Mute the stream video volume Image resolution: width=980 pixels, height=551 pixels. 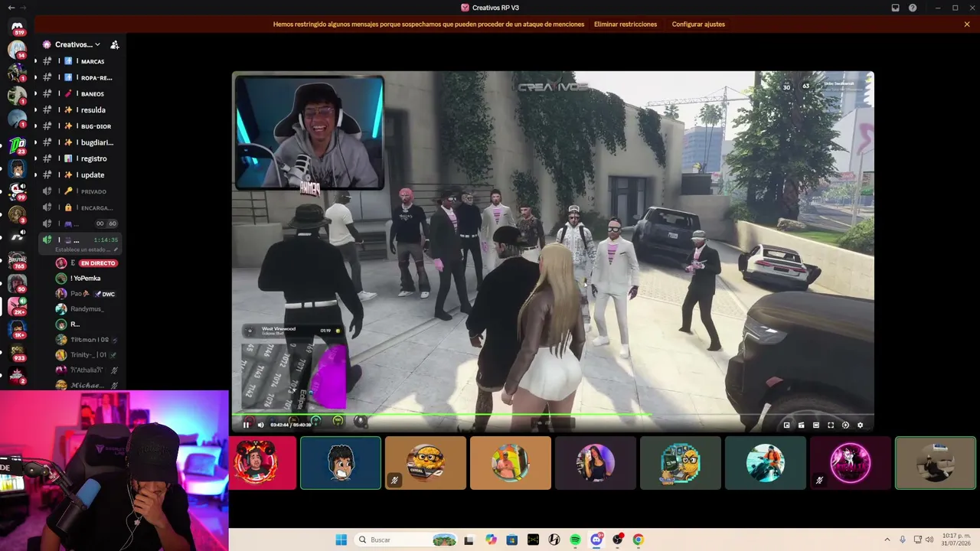[260, 425]
